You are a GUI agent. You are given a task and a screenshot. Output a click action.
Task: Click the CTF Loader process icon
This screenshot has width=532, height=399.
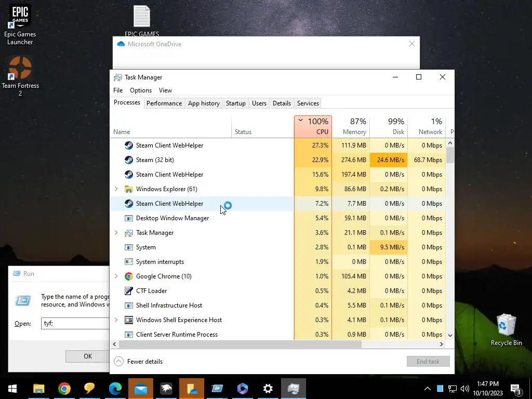(x=129, y=291)
